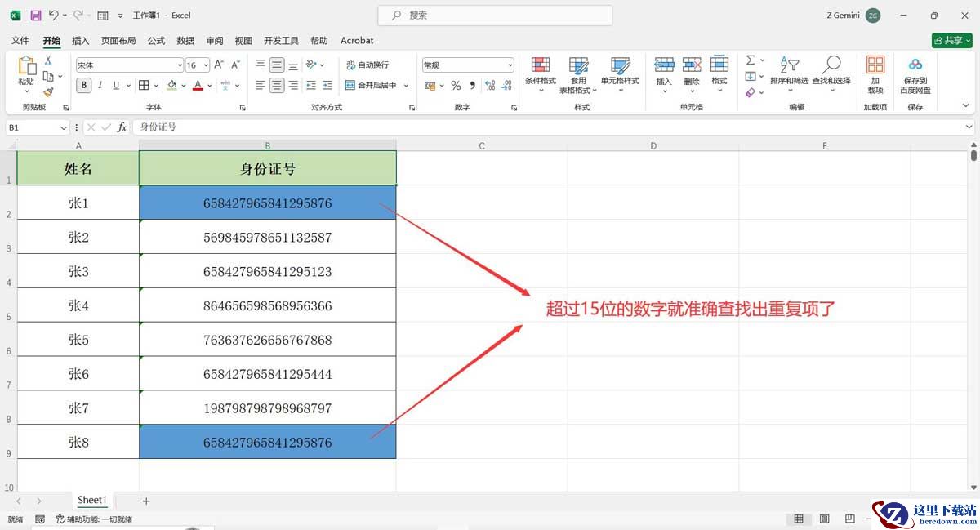Expand 套用表格格式 dropdown
The width and height of the screenshot is (980, 530).
pyautogui.click(x=594, y=91)
